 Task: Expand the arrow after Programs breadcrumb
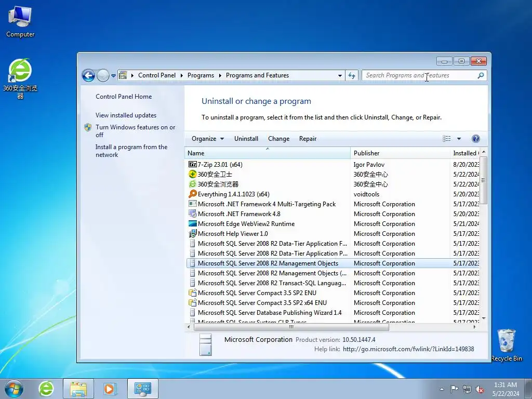tap(220, 75)
